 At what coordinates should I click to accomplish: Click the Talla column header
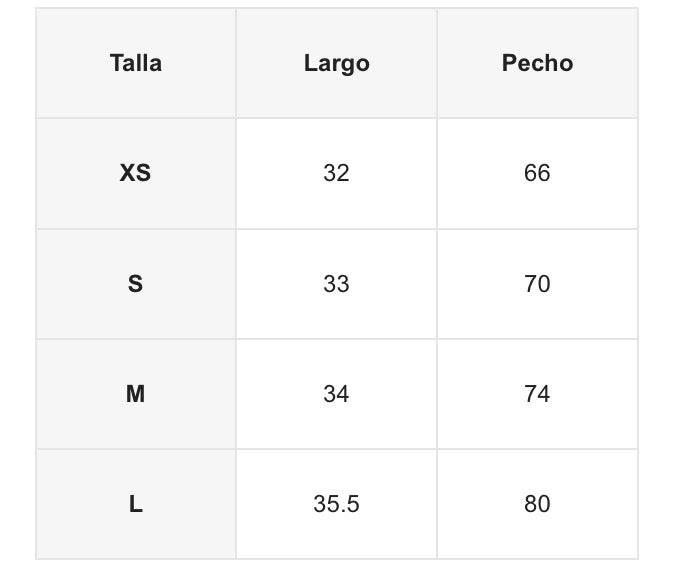pos(136,63)
